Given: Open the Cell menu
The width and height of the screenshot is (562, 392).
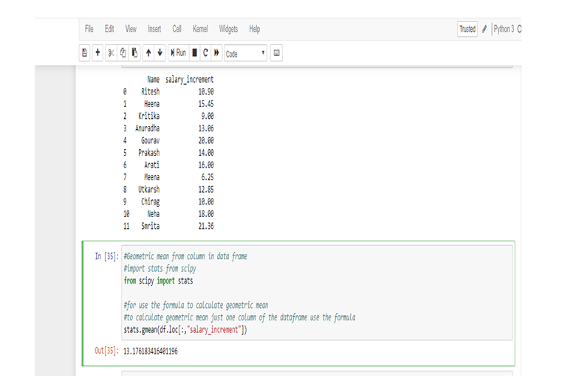Looking at the screenshot, I should click(x=177, y=29).
